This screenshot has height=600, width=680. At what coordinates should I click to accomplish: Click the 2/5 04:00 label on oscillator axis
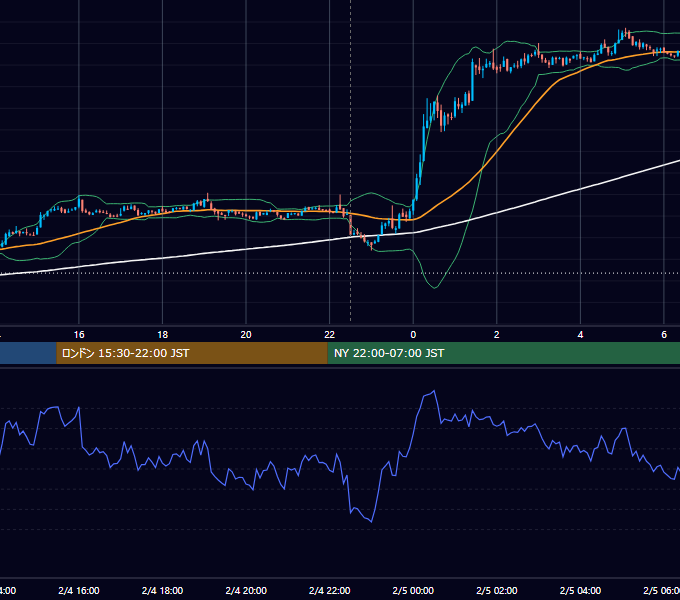580,590
